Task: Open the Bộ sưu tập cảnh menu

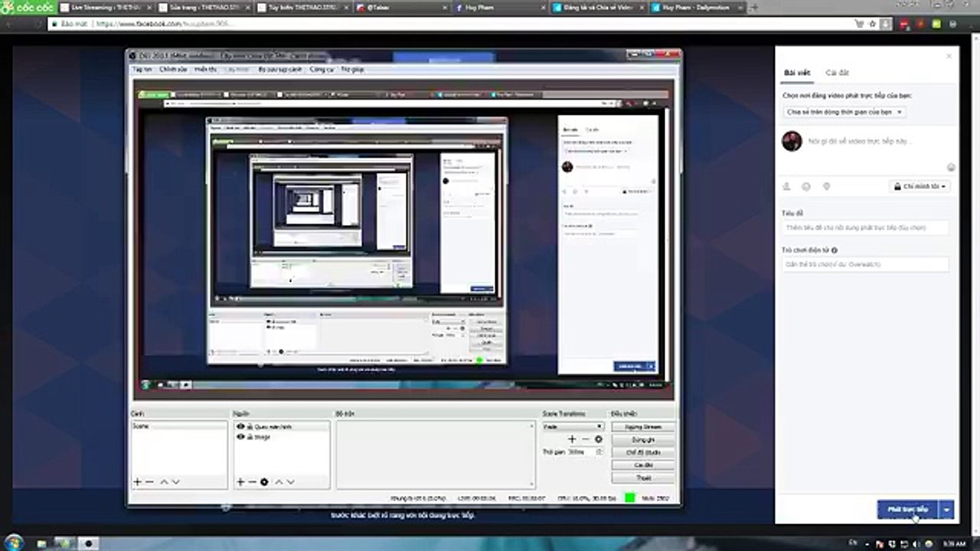Action: [x=279, y=69]
